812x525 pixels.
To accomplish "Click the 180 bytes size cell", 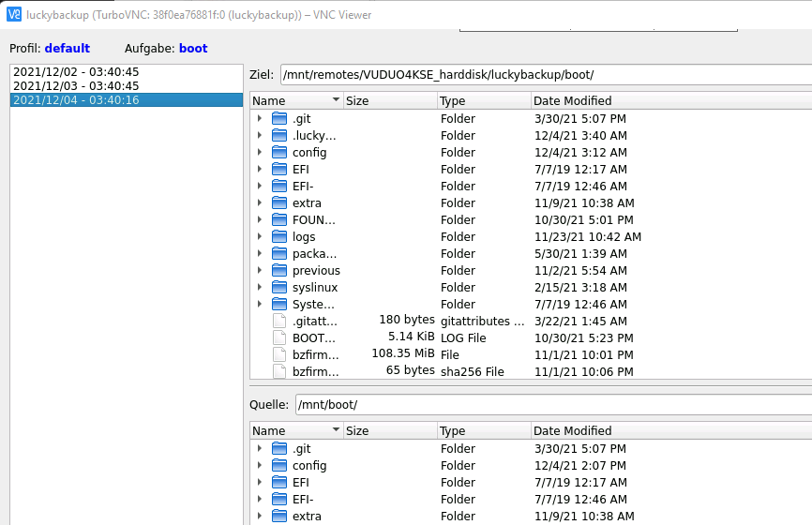I will tap(407, 320).
